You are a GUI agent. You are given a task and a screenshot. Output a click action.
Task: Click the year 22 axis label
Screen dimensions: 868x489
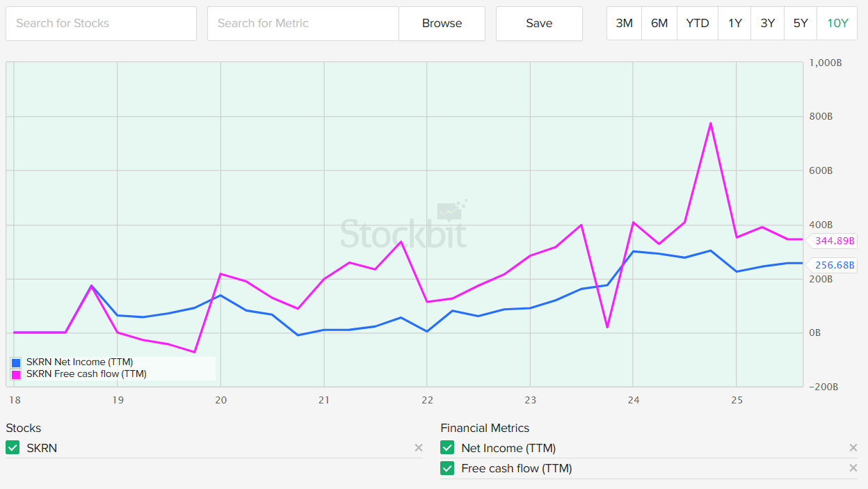click(x=427, y=400)
